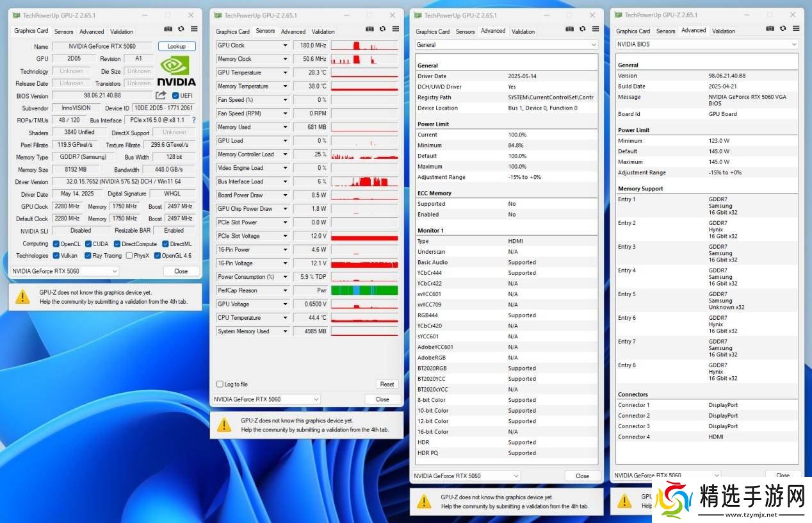
Task: Open hamburger menu in the NVIDIA BIOS window
Action: coord(796,29)
